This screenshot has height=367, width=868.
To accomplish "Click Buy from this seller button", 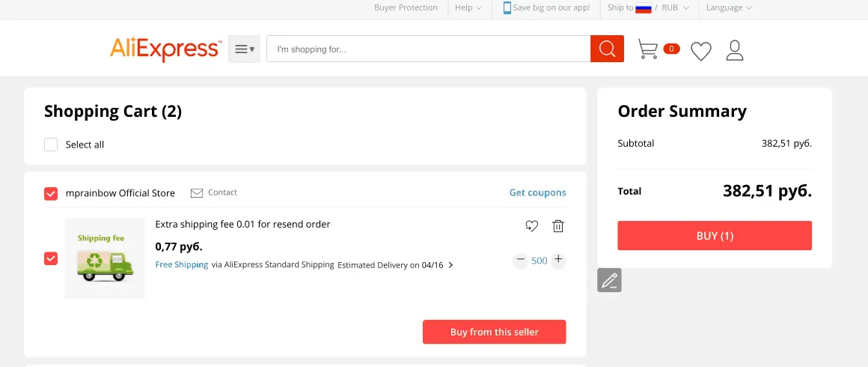I will pos(495,332).
